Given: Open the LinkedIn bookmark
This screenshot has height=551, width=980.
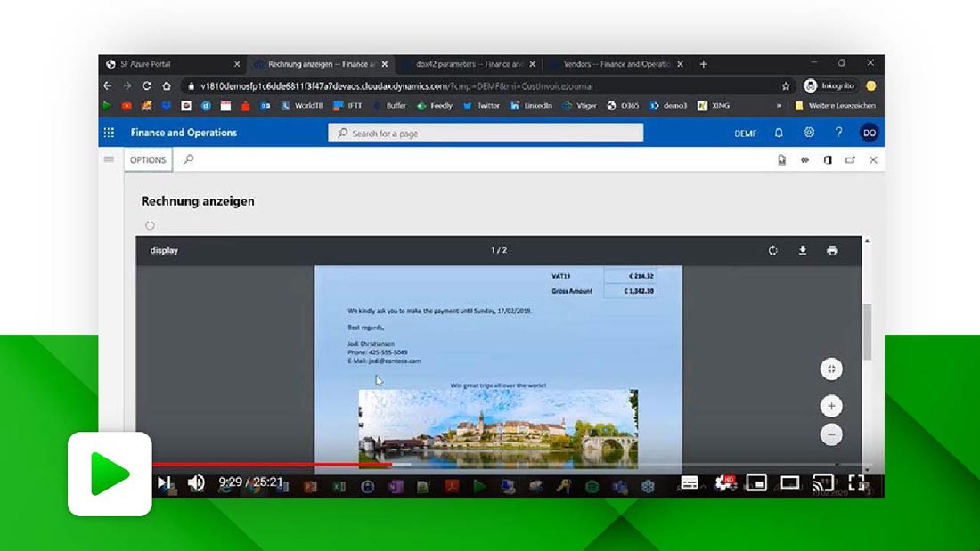Looking at the screenshot, I should tap(531, 106).
